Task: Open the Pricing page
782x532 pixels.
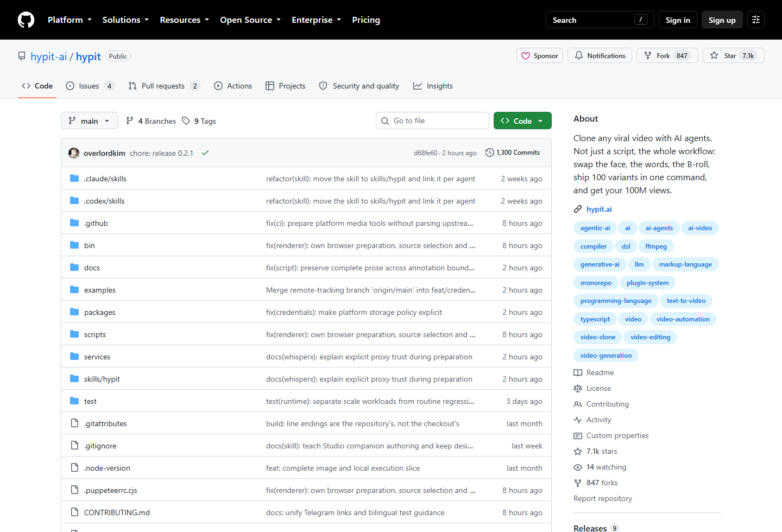Action: click(x=366, y=20)
